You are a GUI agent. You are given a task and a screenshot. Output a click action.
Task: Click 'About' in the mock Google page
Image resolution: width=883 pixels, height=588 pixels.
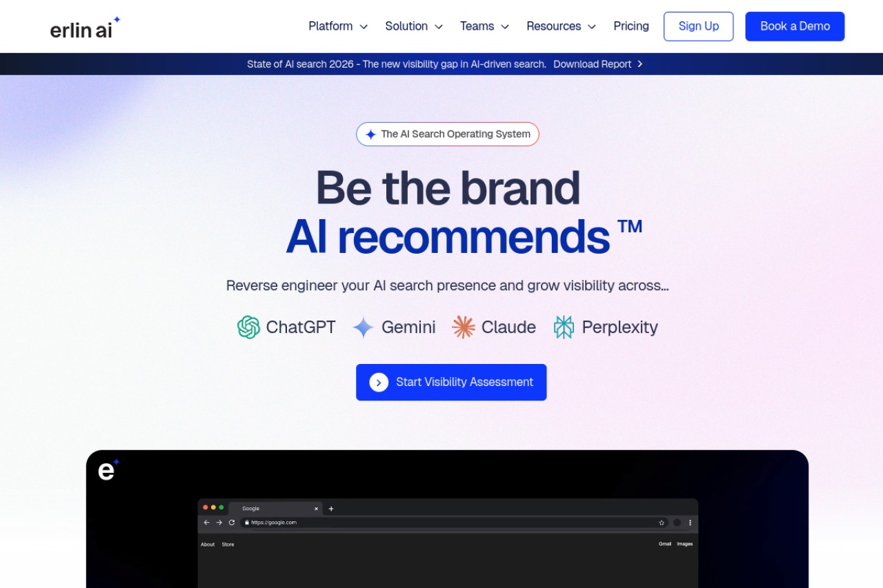[208, 545]
